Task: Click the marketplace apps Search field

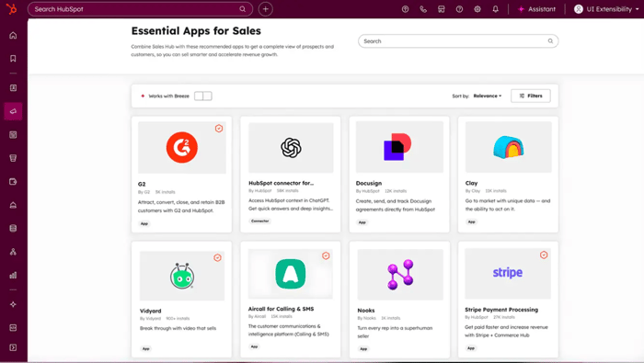Action: click(x=458, y=41)
